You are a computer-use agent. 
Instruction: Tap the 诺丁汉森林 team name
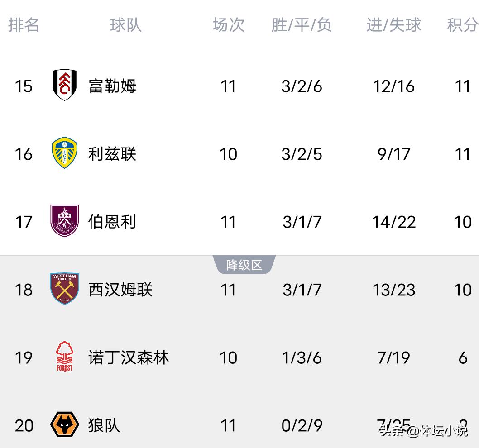coord(129,357)
